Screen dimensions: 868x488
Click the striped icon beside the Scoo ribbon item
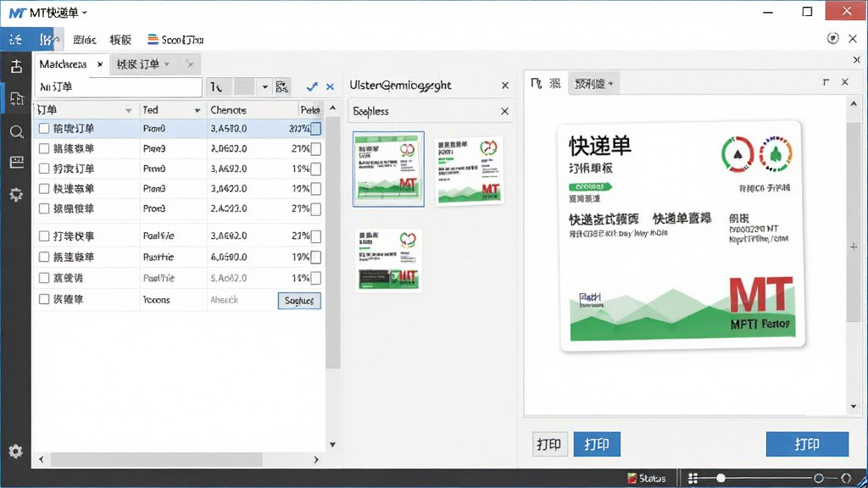click(x=153, y=39)
